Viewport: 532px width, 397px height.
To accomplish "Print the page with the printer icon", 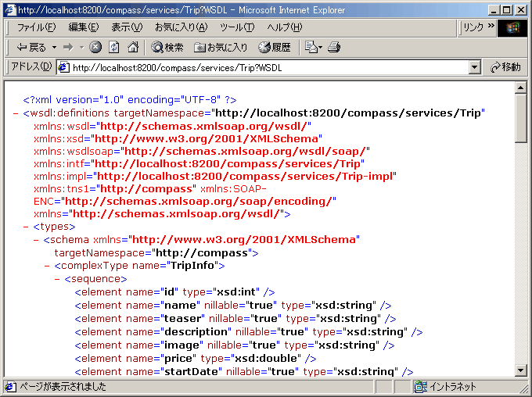I will pos(334,47).
